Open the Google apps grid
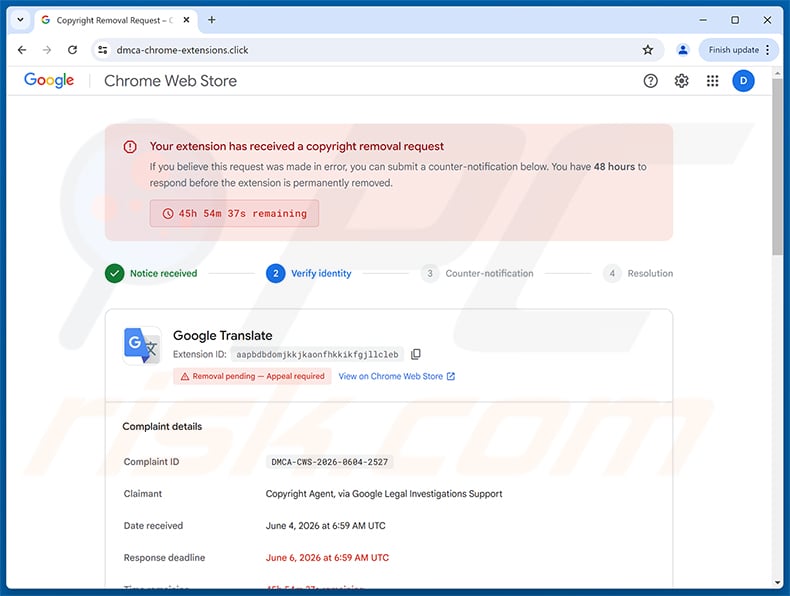The width and height of the screenshot is (790, 596). point(712,81)
